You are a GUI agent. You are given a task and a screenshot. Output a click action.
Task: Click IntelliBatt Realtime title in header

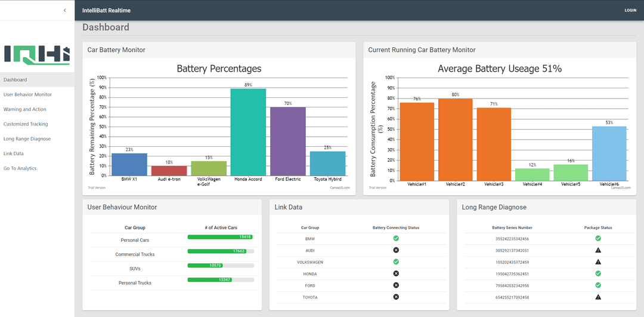(x=106, y=10)
